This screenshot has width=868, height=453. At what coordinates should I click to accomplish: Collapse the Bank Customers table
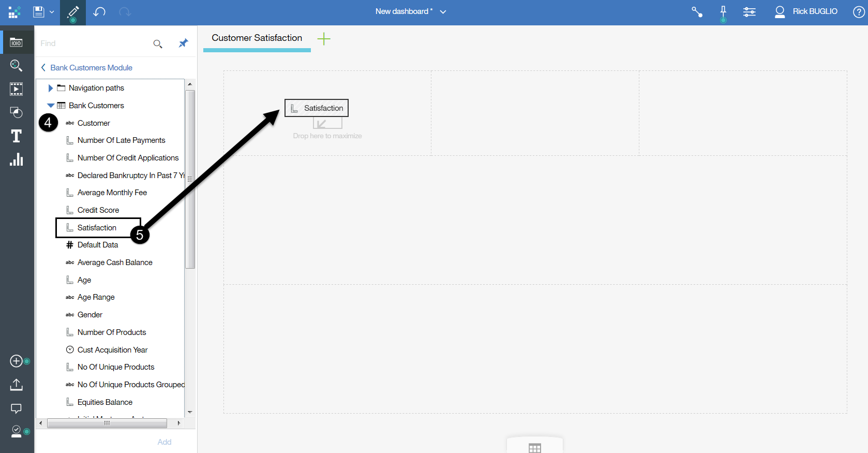[x=51, y=106]
